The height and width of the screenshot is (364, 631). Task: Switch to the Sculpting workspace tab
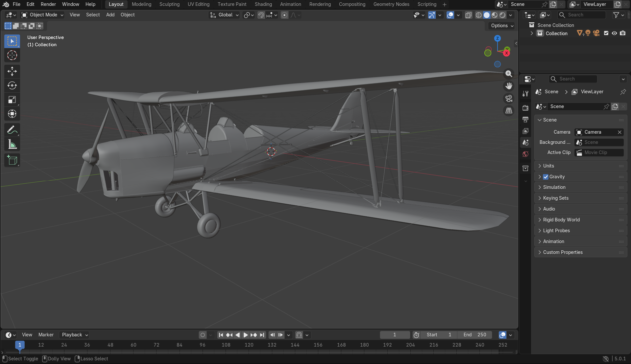tap(169, 4)
